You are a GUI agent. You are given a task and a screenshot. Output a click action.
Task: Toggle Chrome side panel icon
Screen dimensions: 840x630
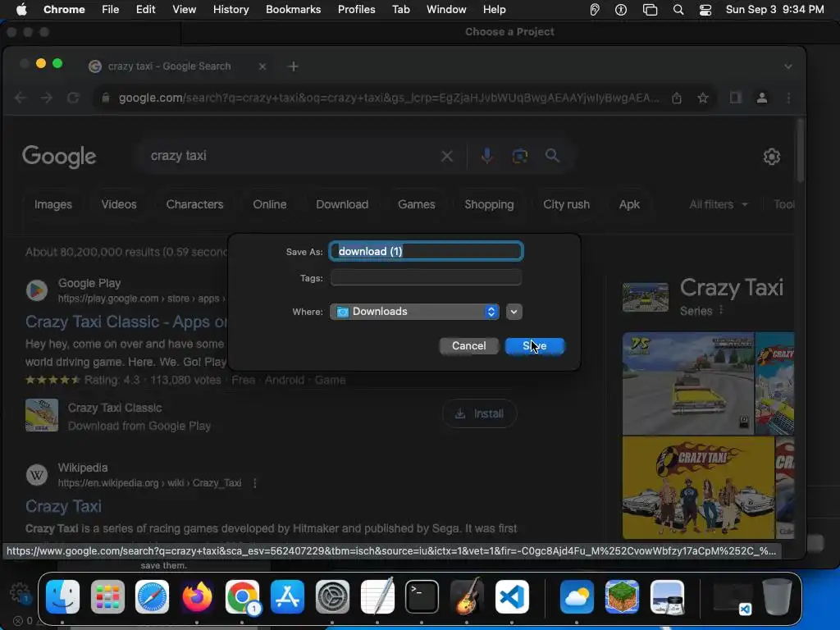tap(736, 98)
